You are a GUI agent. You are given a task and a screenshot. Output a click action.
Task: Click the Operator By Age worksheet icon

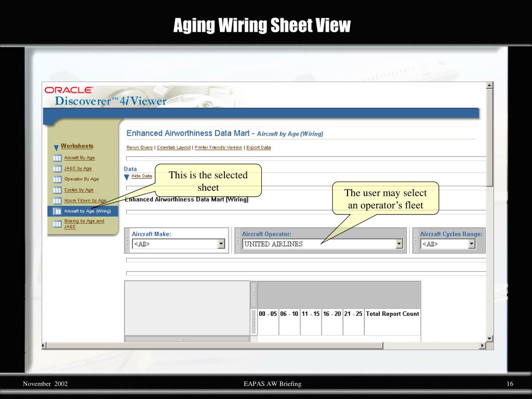coord(57,179)
